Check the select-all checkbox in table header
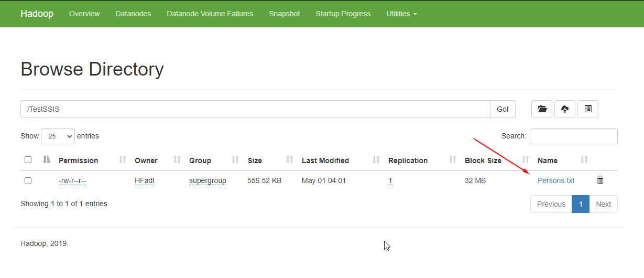This screenshot has height=278, width=644. [28, 160]
